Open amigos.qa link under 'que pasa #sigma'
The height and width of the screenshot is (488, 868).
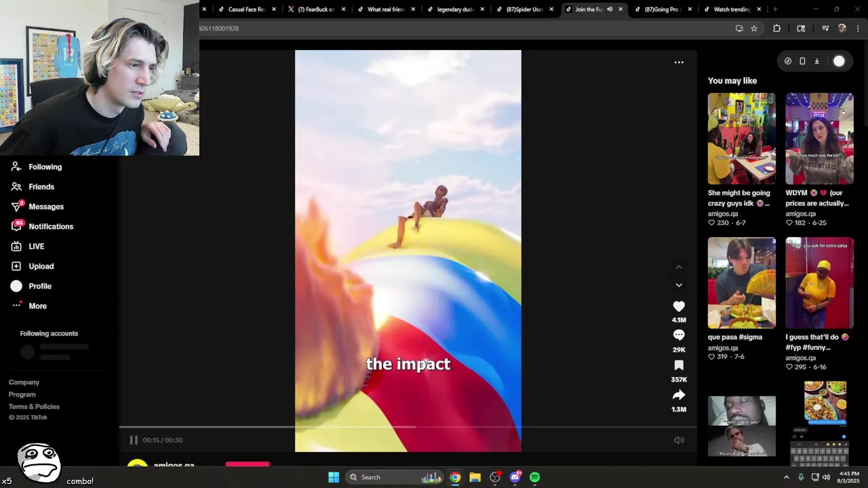pos(723,348)
